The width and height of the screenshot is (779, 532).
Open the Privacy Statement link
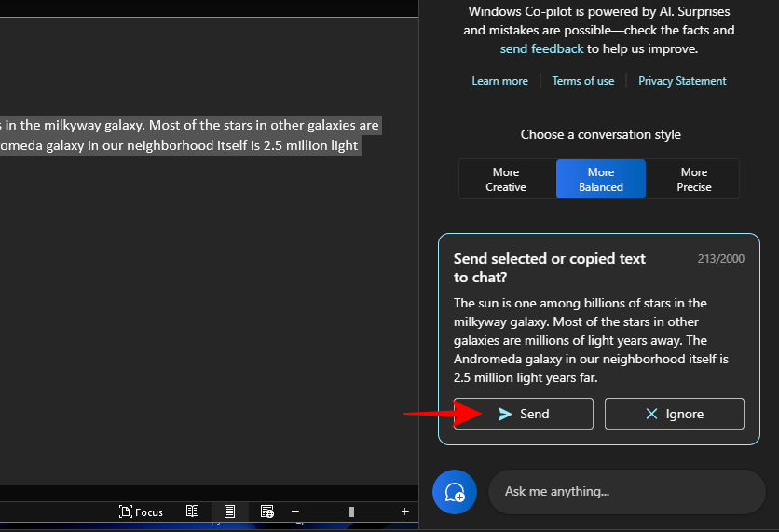click(682, 81)
